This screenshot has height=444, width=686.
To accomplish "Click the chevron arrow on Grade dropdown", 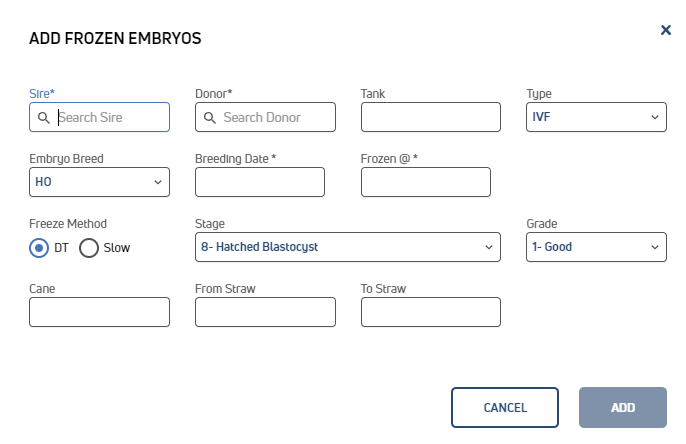I will [654, 247].
